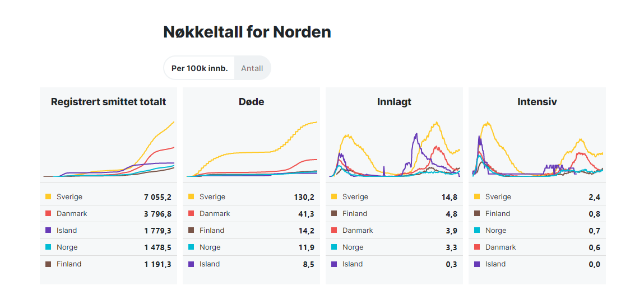Viewport: 644px width, 295px height.
Task: Click the Norge row showing 3,3 under Innlagt
Action: point(394,247)
